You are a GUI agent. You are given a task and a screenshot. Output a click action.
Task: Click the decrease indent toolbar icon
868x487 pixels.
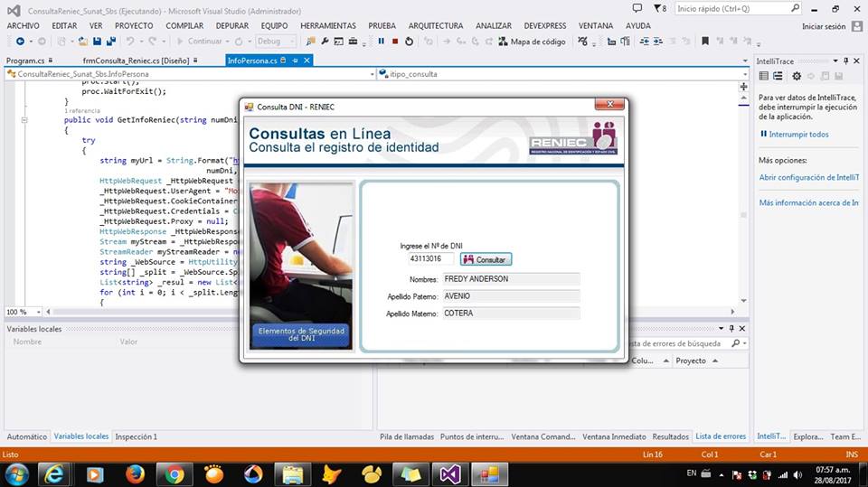(x=645, y=42)
